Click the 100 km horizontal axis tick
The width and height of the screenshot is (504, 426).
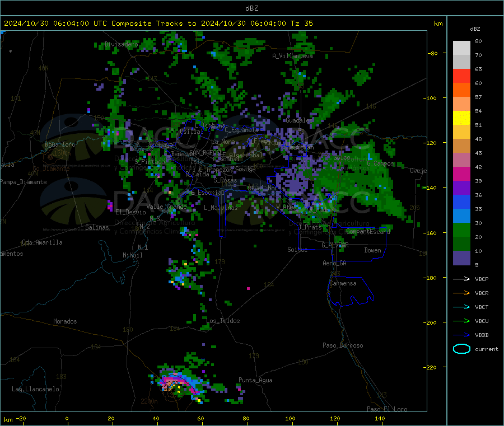coord(290,418)
